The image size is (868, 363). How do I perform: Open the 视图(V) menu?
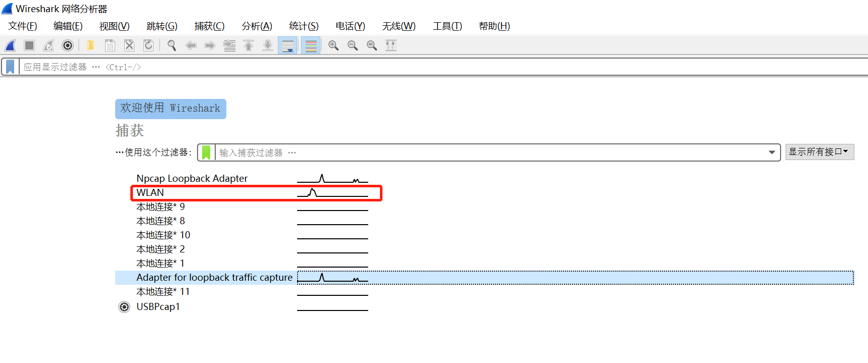click(x=115, y=26)
